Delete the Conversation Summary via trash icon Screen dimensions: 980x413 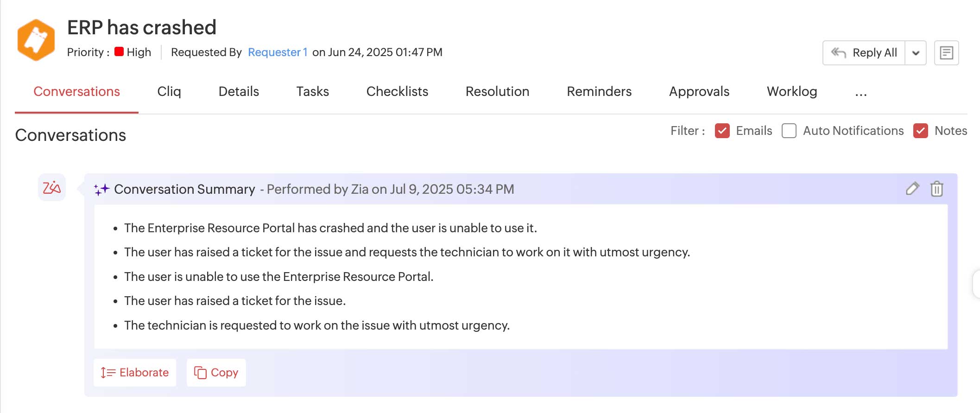937,189
